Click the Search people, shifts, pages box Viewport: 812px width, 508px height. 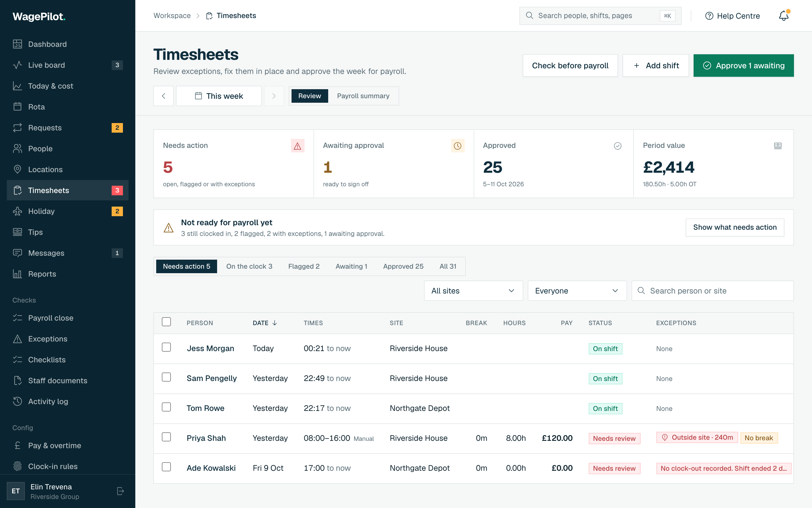(x=600, y=16)
